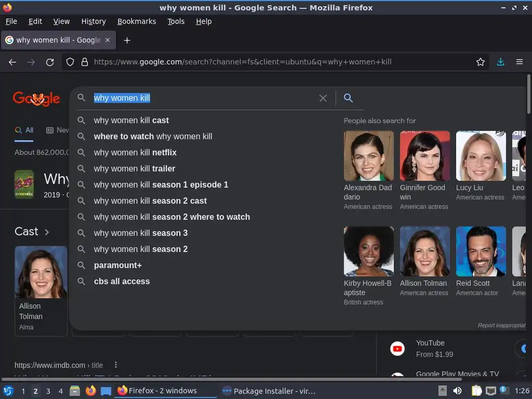The height and width of the screenshot is (399, 532).
Task: Click the update notifier tray icon
Action: click(504, 391)
